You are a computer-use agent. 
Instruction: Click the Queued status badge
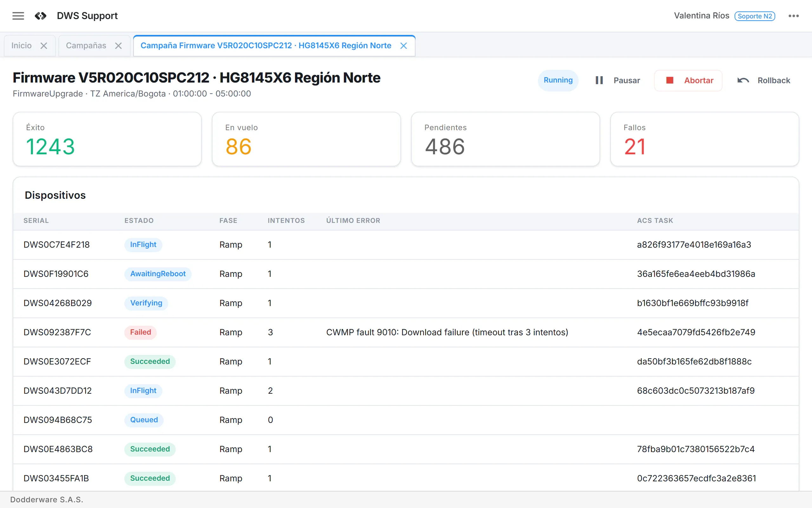pos(144,420)
